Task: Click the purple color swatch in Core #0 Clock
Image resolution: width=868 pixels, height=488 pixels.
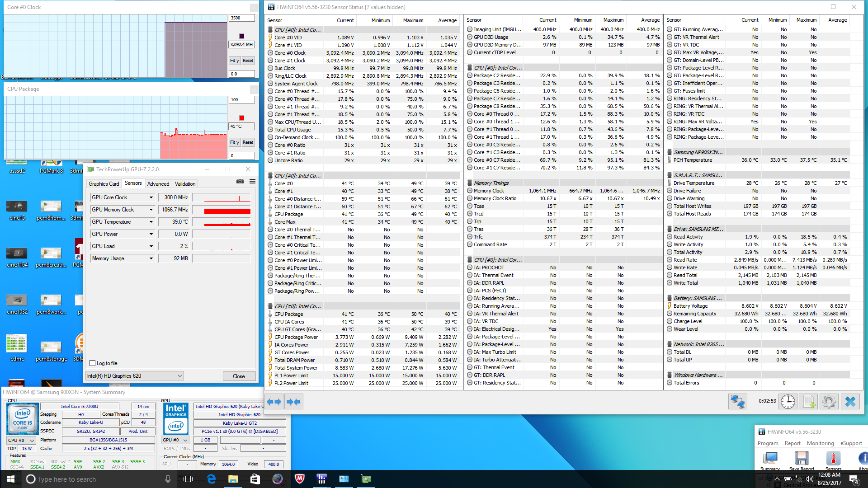Action: [x=242, y=36]
